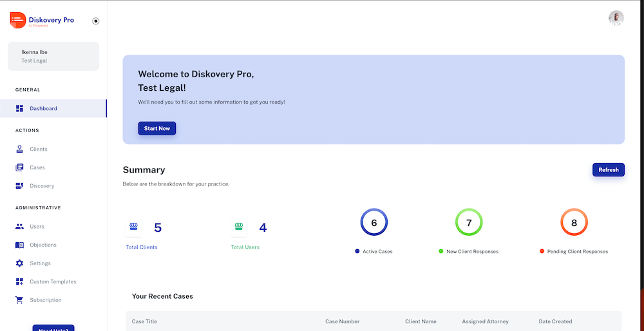The width and height of the screenshot is (644, 331).
Task: Click the Cases icon in sidebar
Action: pos(19,167)
